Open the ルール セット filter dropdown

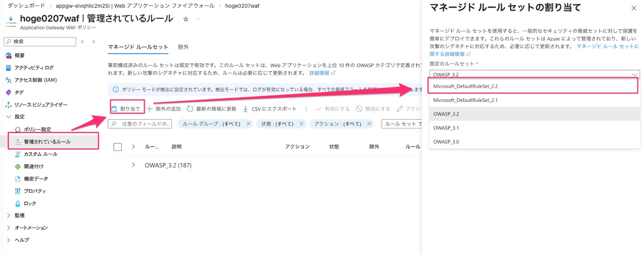coord(402,124)
